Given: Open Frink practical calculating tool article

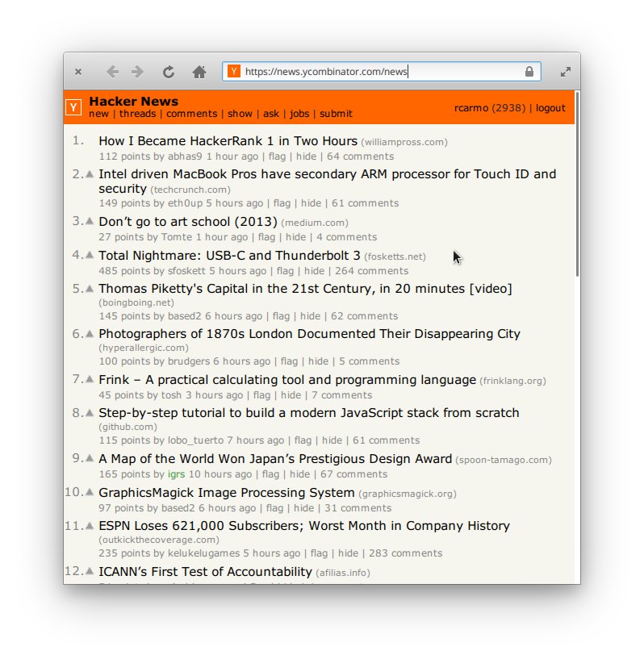Looking at the screenshot, I should (287, 380).
